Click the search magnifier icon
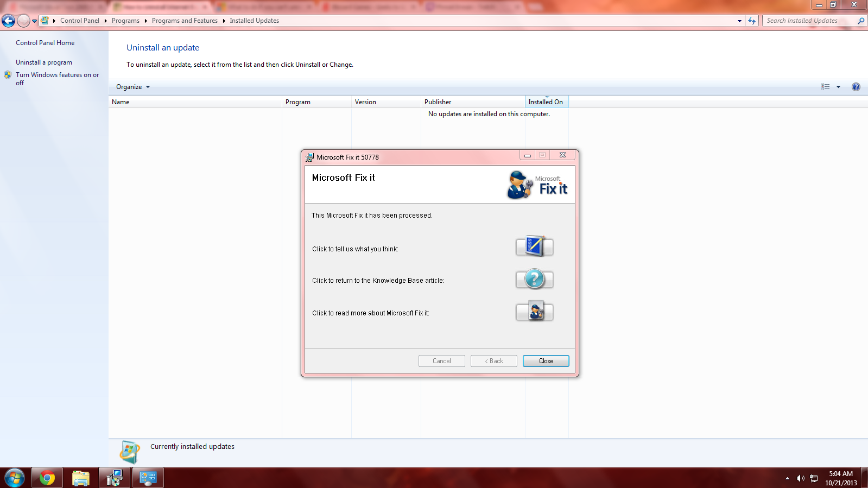The width and height of the screenshot is (868, 488). pos(861,21)
